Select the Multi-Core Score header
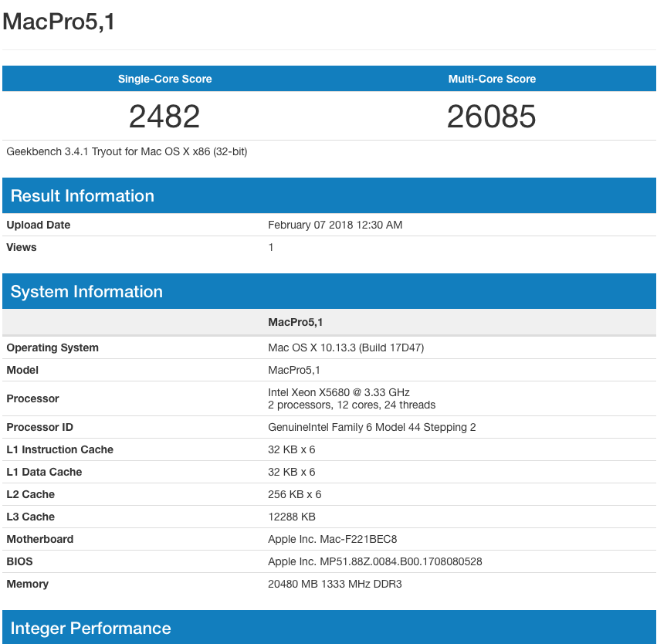 (x=492, y=79)
